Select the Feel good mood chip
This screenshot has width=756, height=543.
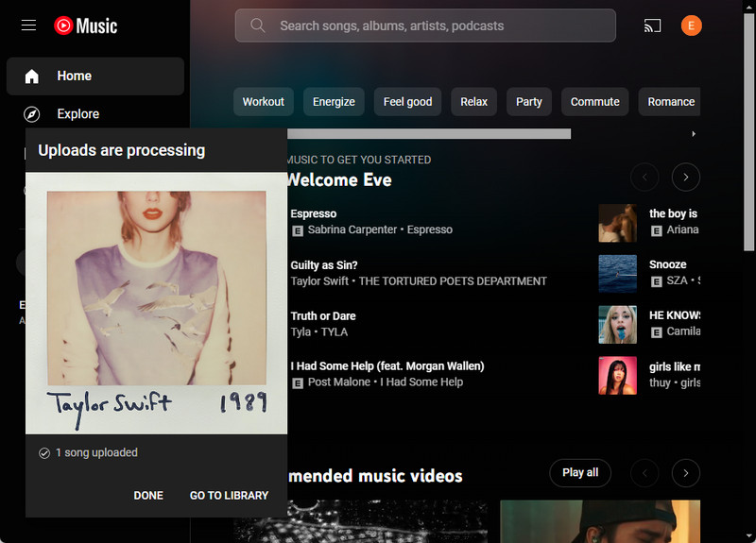coord(407,102)
